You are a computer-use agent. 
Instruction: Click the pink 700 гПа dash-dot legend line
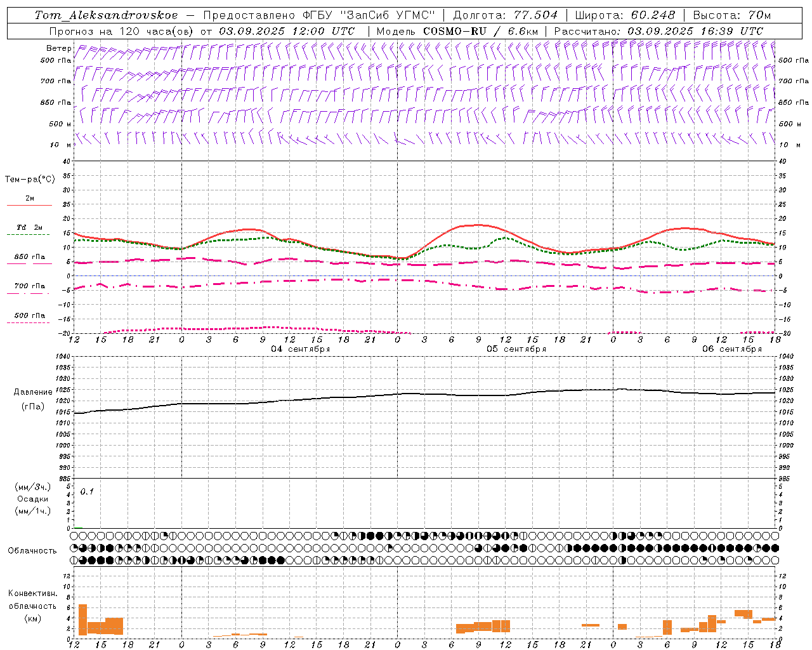tap(28, 294)
